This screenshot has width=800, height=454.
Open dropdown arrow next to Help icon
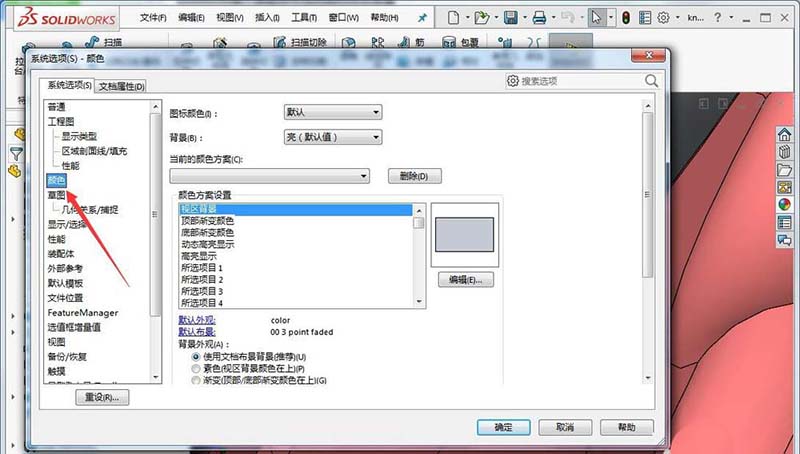click(731, 18)
